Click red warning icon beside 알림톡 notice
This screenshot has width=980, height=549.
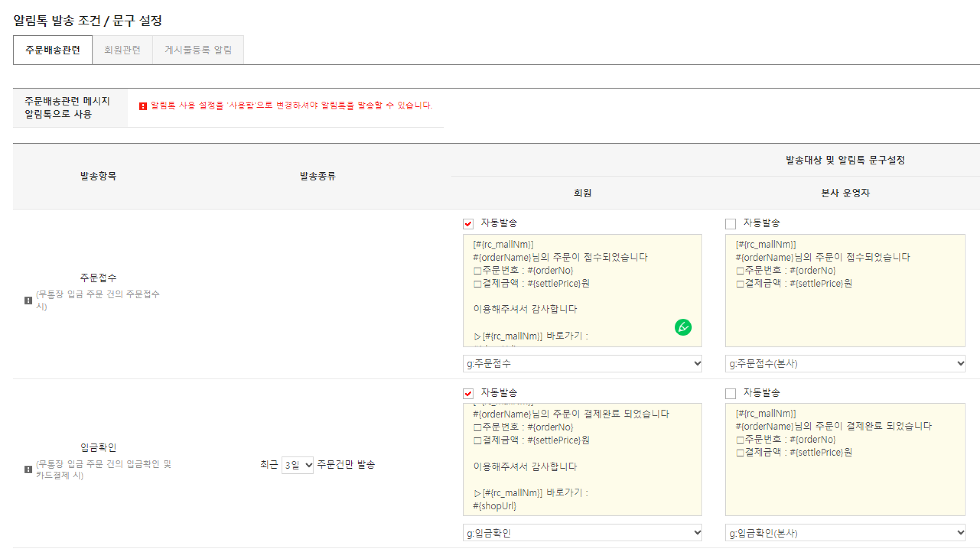click(x=143, y=106)
